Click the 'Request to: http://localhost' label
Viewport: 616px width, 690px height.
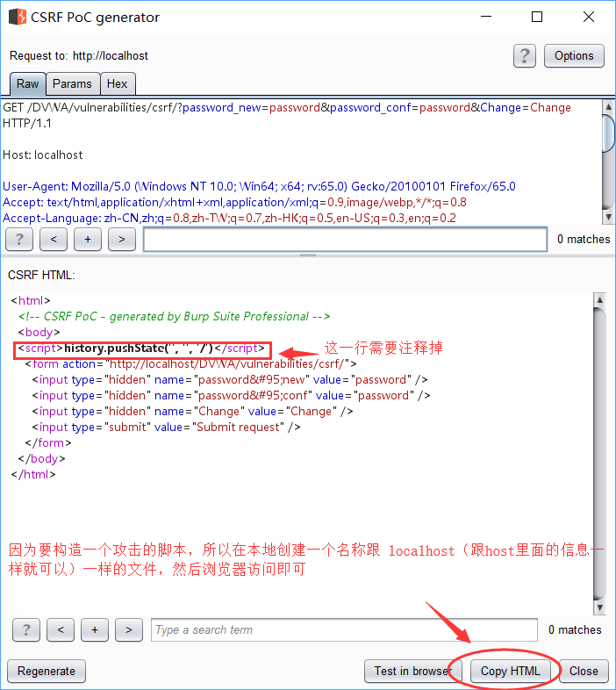pyautogui.click(x=79, y=56)
